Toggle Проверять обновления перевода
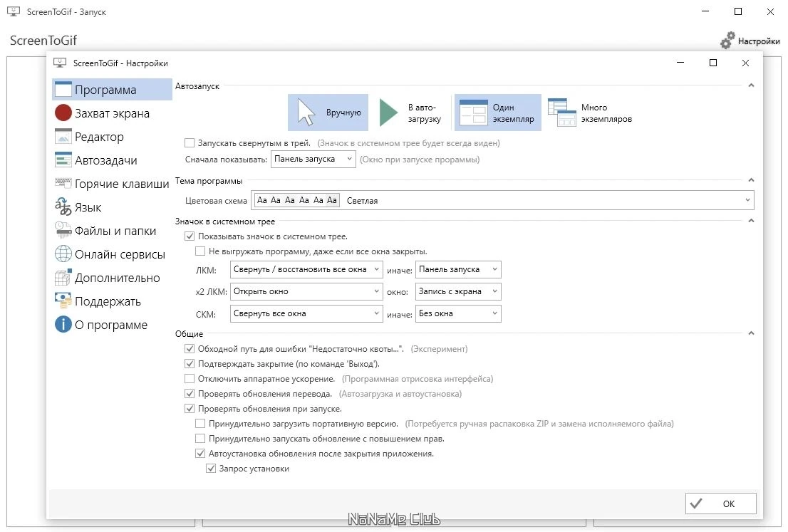The image size is (788, 532). coord(190,393)
